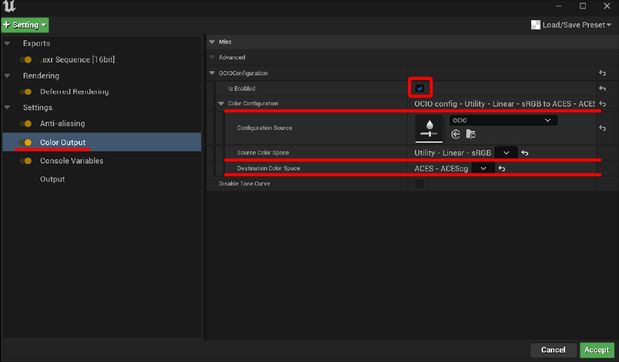Collapse the Color Configuration property
The image size is (619, 362).
(x=221, y=104)
